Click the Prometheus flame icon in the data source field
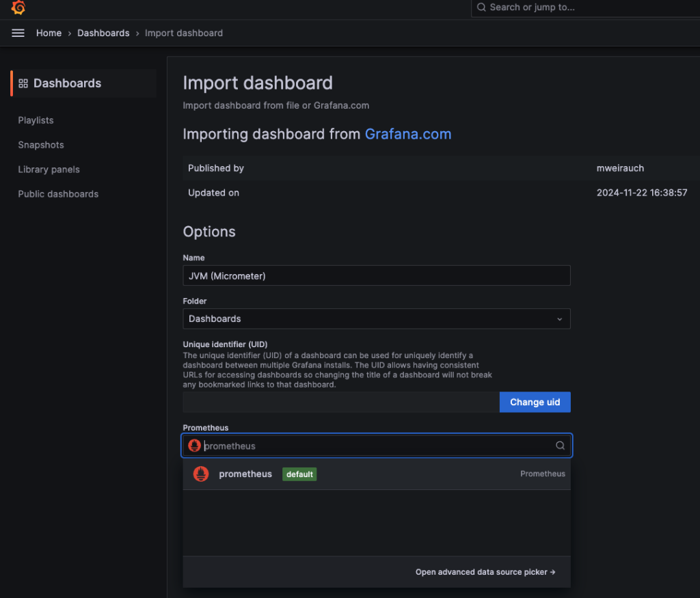Screen dimensions: 700x598 (194, 446)
